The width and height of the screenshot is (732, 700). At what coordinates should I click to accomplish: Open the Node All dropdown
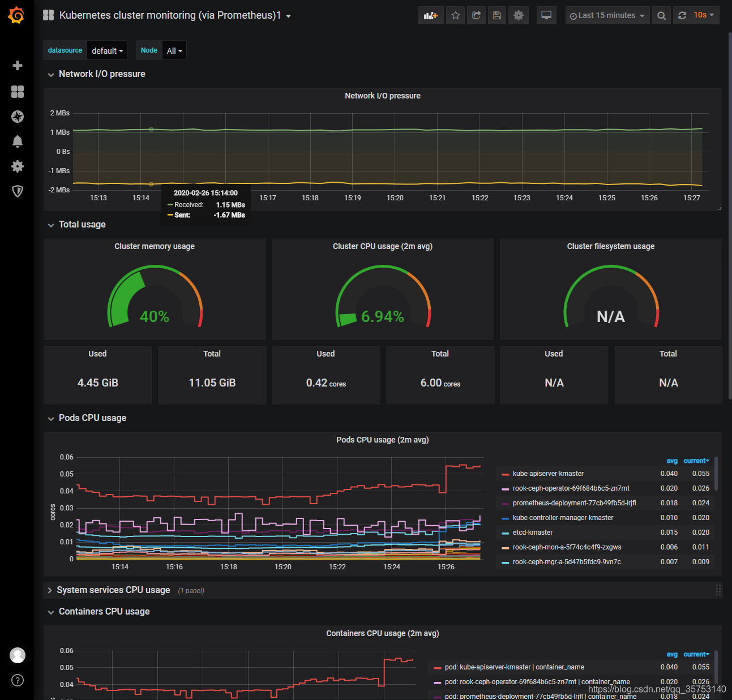point(174,50)
